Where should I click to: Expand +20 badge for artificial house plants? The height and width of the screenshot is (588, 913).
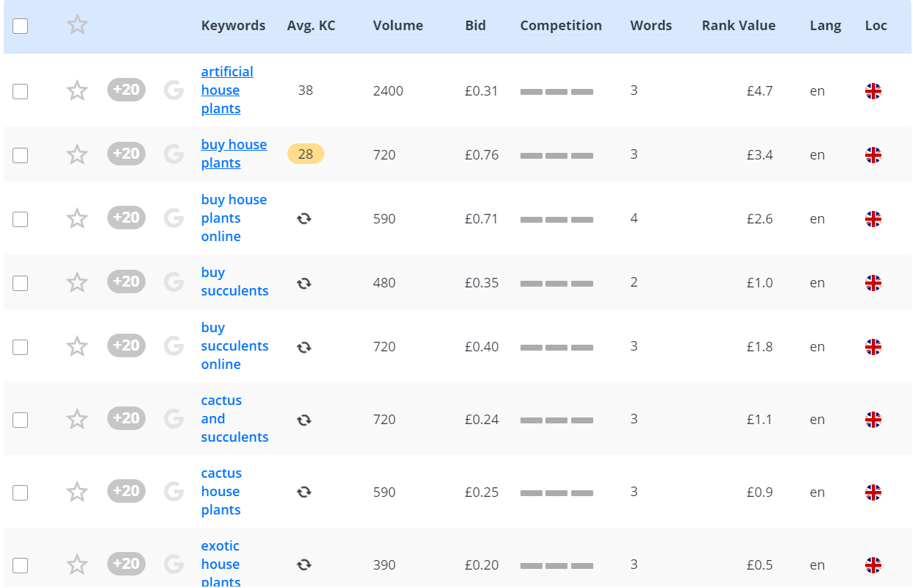[126, 90]
